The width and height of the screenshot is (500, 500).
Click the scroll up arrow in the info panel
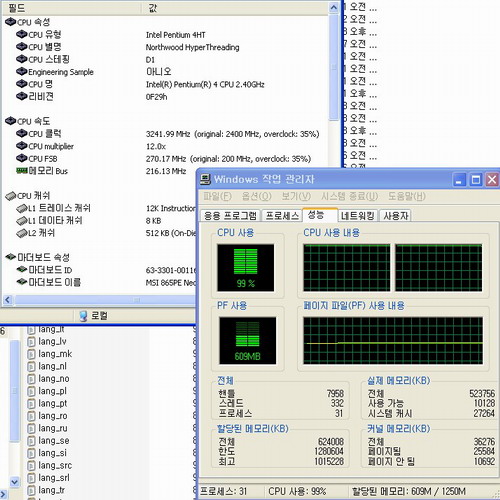[334, 8]
